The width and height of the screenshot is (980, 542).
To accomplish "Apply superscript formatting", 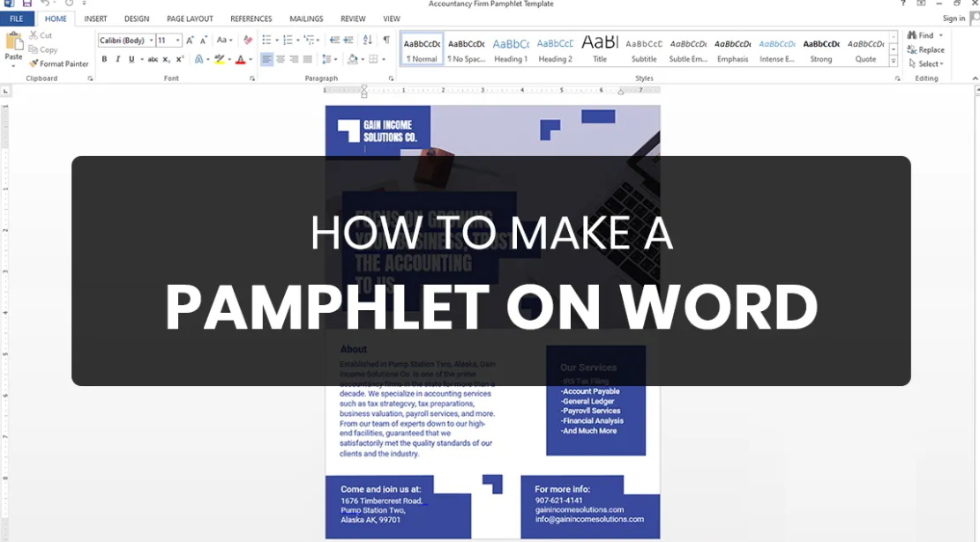I will pos(179,59).
